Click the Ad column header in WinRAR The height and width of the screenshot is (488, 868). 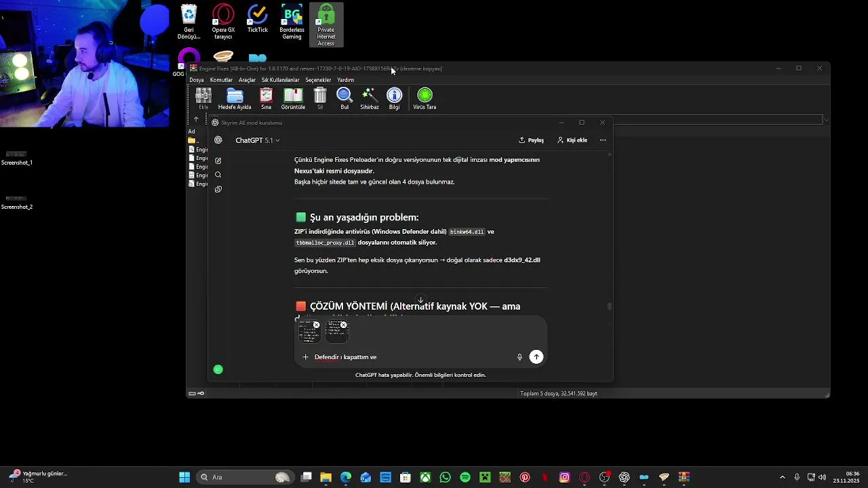(192, 131)
